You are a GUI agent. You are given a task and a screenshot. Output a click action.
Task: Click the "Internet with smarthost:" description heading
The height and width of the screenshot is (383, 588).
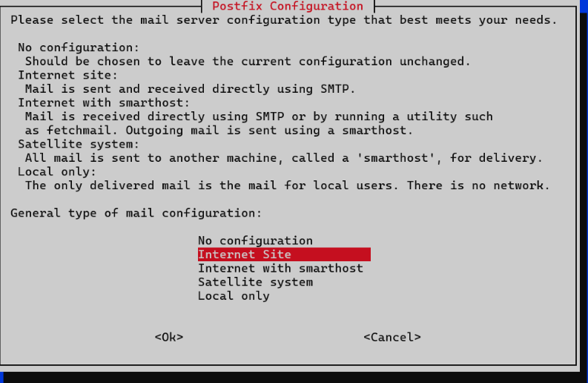(104, 102)
